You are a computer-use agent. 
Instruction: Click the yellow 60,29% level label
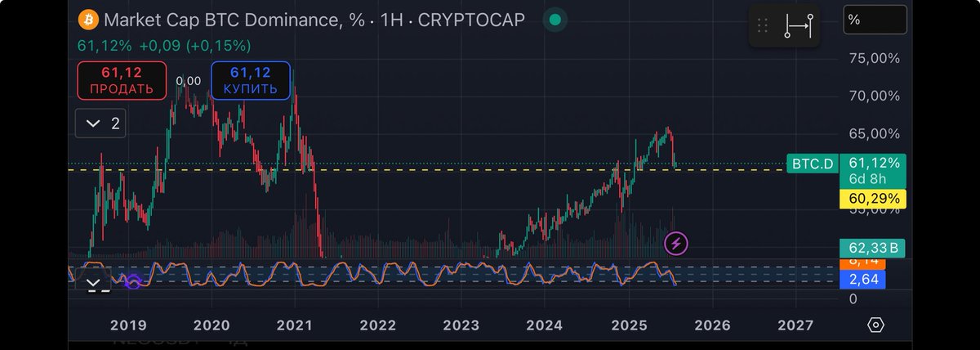point(873,198)
